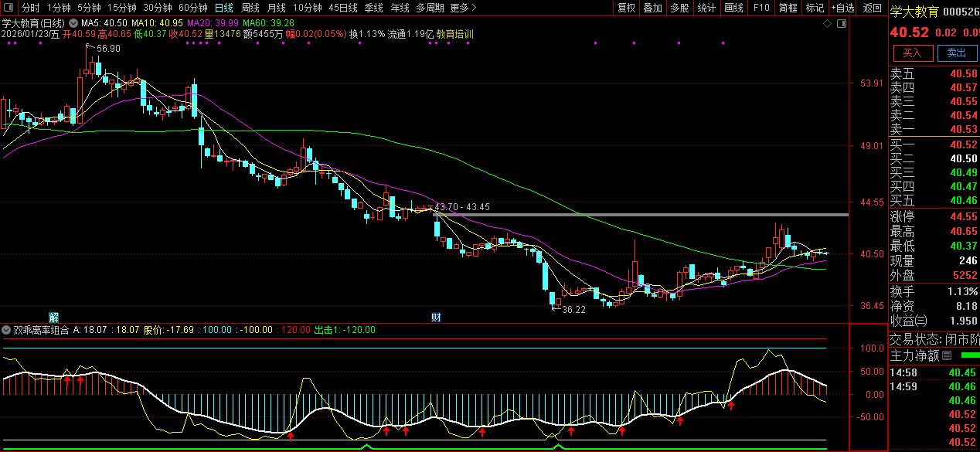Click the diamond marker icon above the chart
Image resolution: width=980 pixels, height=452 pixels.
click(827, 23)
